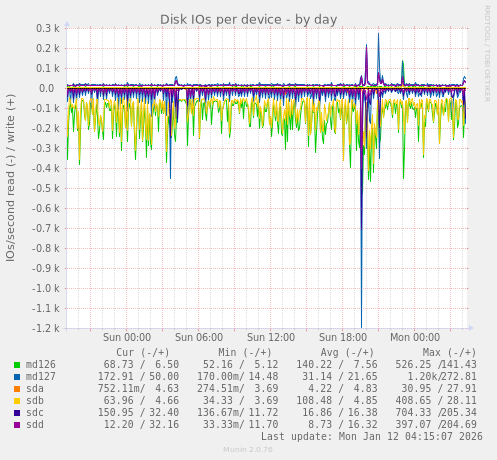The height and width of the screenshot is (460, 497).
Task: Click md126 current value '68.73 / 6.50'
Action: pyautogui.click(x=141, y=365)
